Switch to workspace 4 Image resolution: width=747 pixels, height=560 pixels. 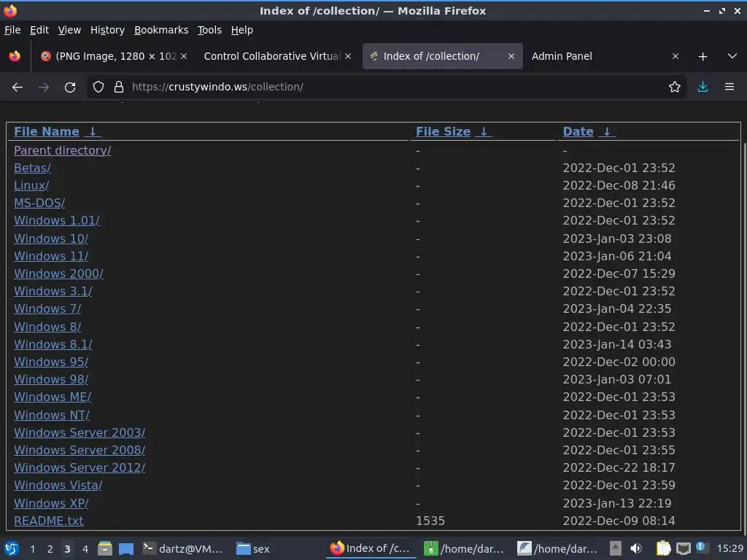click(x=85, y=549)
